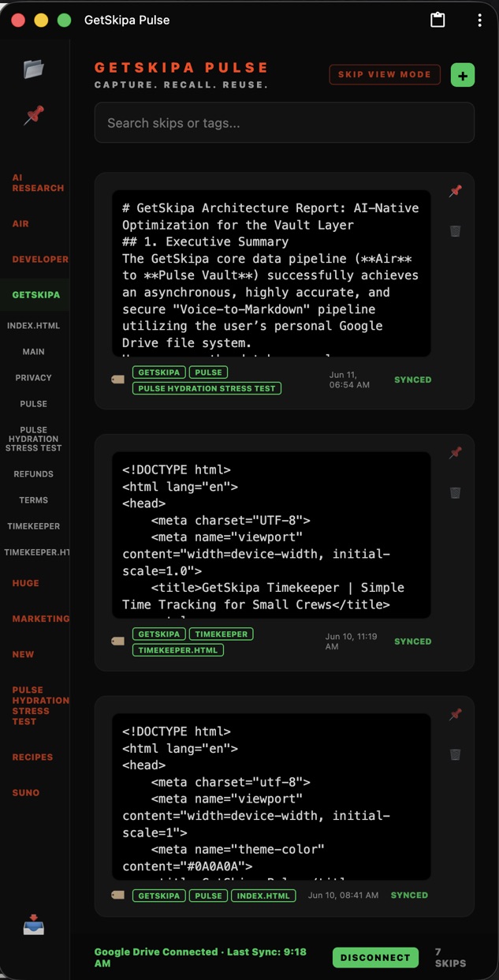
Task: Pin the Architecture Report skip card
Action: (455, 191)
